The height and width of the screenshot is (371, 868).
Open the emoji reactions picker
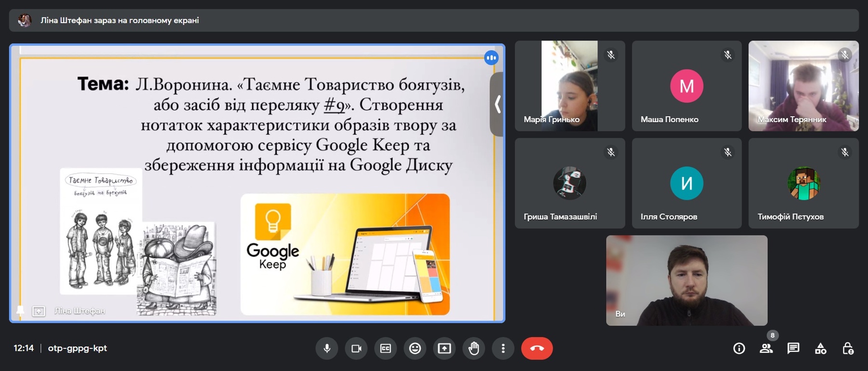(415, 348)
